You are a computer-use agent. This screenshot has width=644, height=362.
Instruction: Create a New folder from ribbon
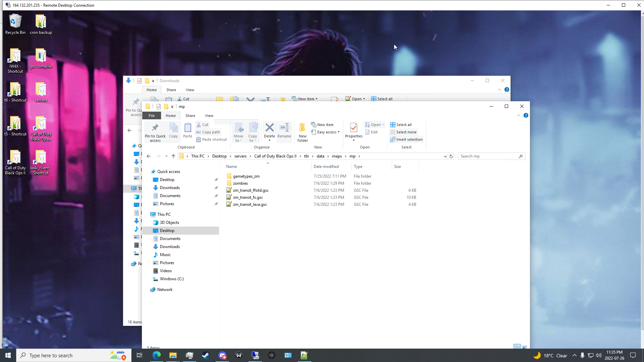[x=303, y=132]
